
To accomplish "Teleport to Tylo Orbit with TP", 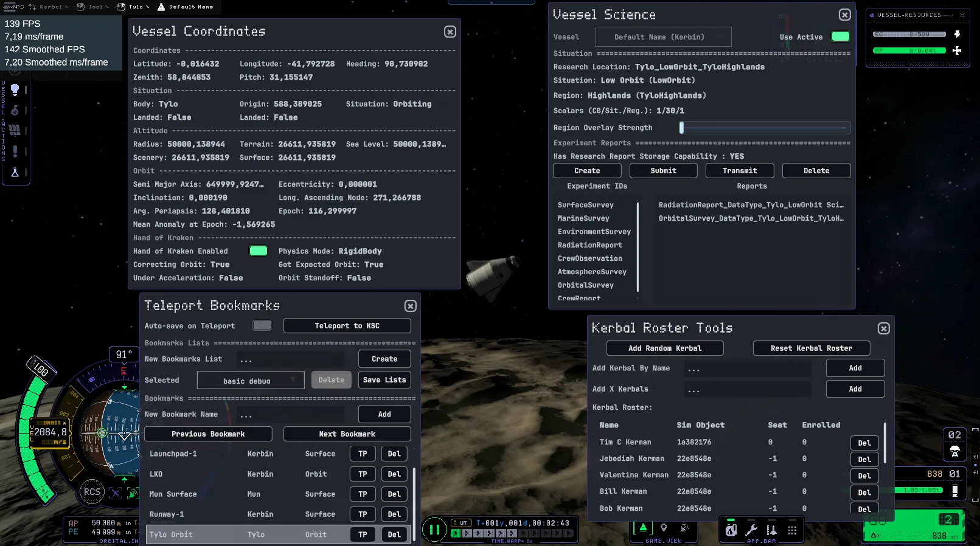I will click(x=363, y=534).
